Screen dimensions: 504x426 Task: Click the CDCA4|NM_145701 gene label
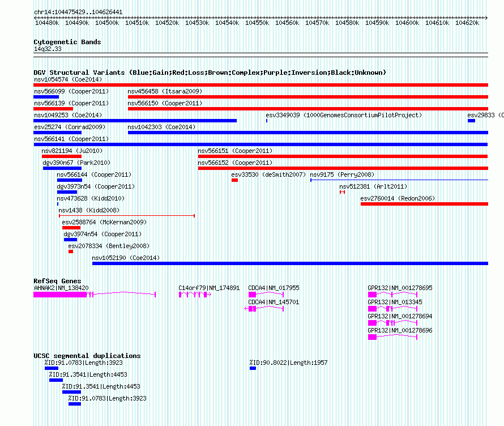[x=274, y=302]
